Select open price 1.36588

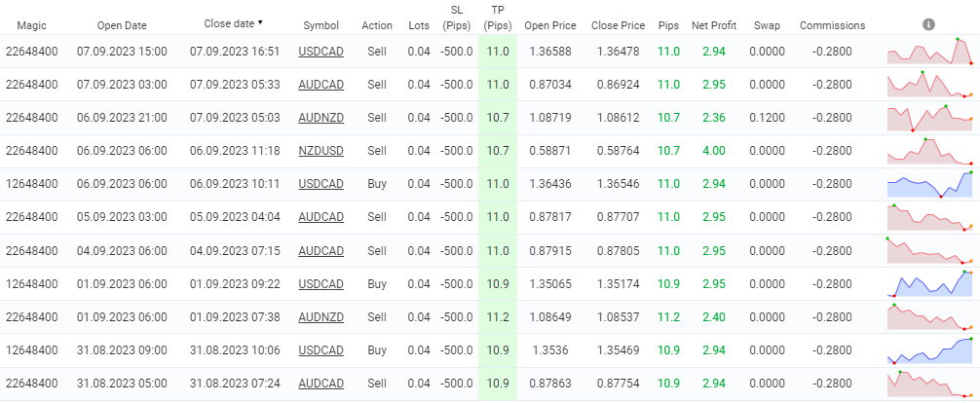pyautogui.click(x=550, y=52)
